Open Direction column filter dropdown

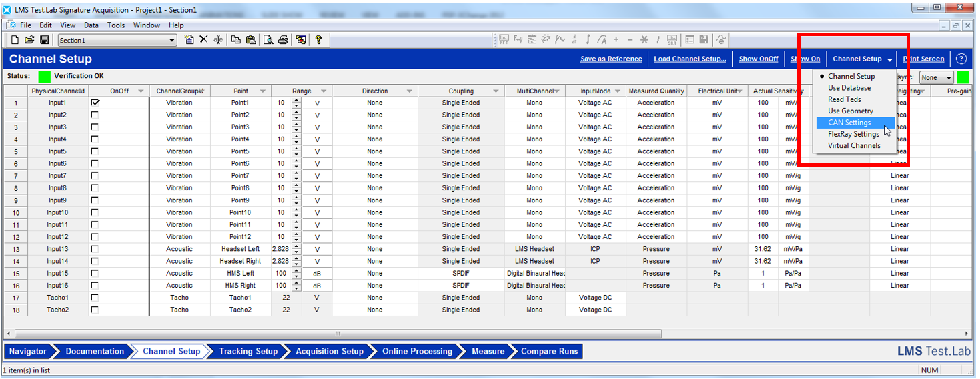(410, 91)
